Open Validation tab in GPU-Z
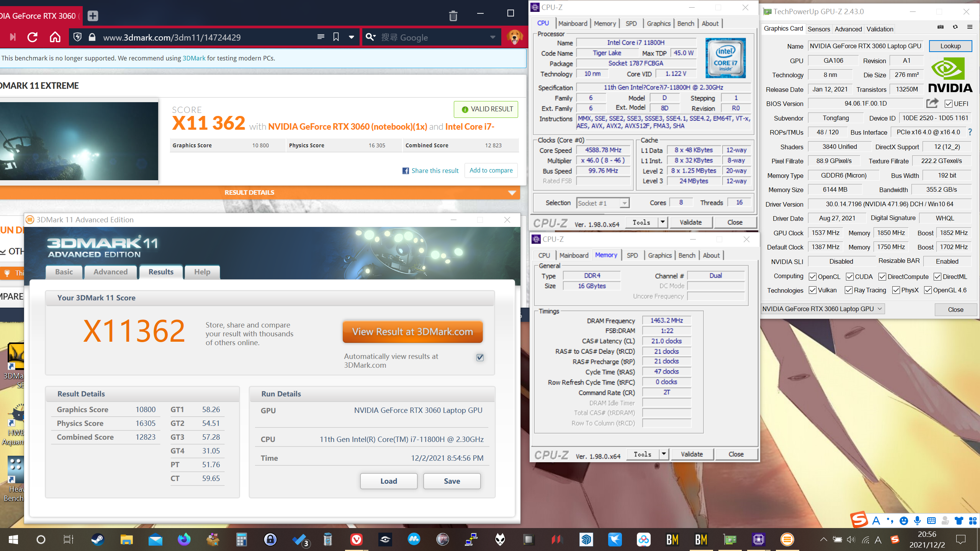This screenshot has height=551, width=980. (880, 29)
